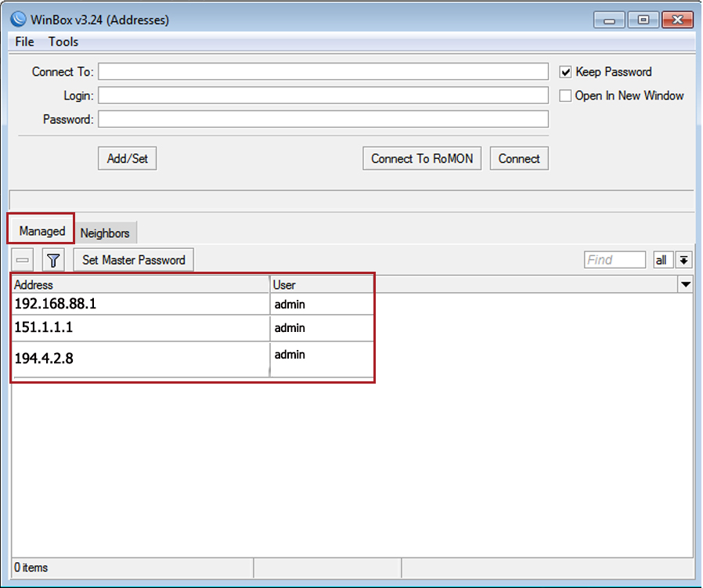Click the Add/Set button
This screenshot has width=703, height=588.
pos(128,158)
